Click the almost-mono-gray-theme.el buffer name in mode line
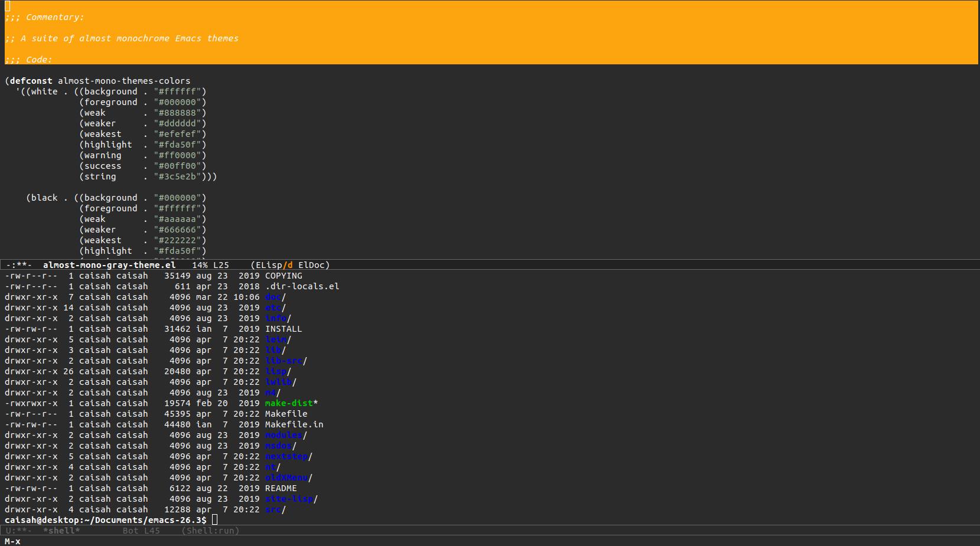 pos(109,265)
